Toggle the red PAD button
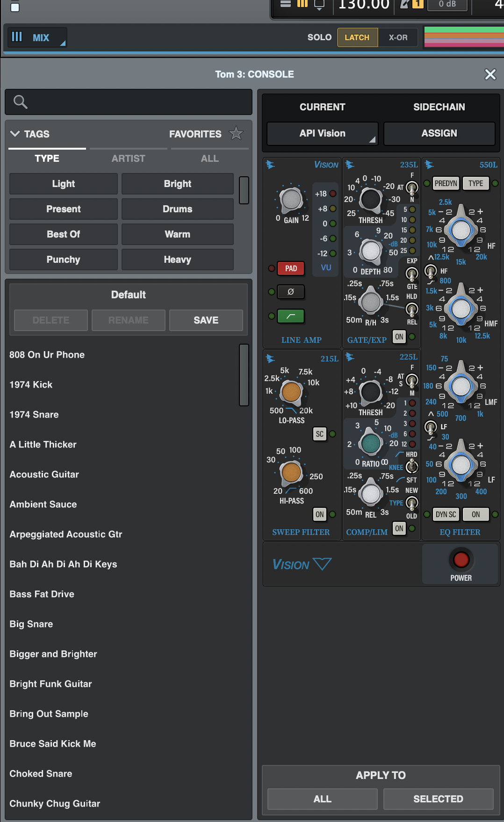 [291, 268]
